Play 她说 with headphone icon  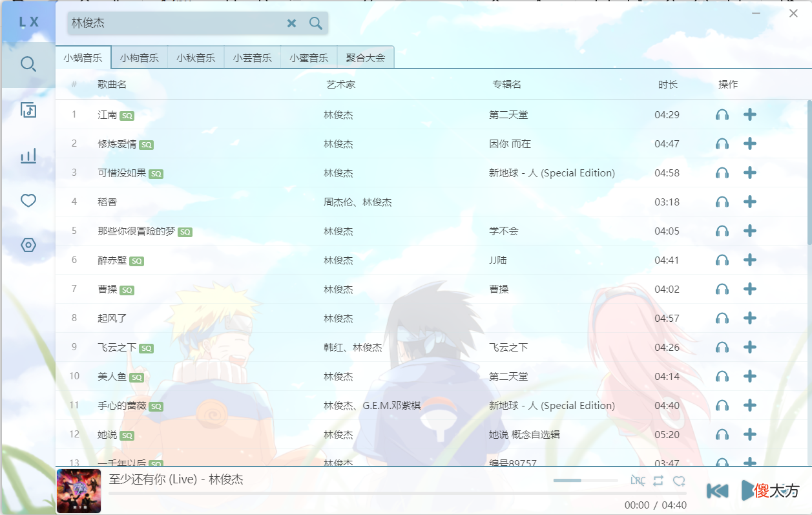722,435
